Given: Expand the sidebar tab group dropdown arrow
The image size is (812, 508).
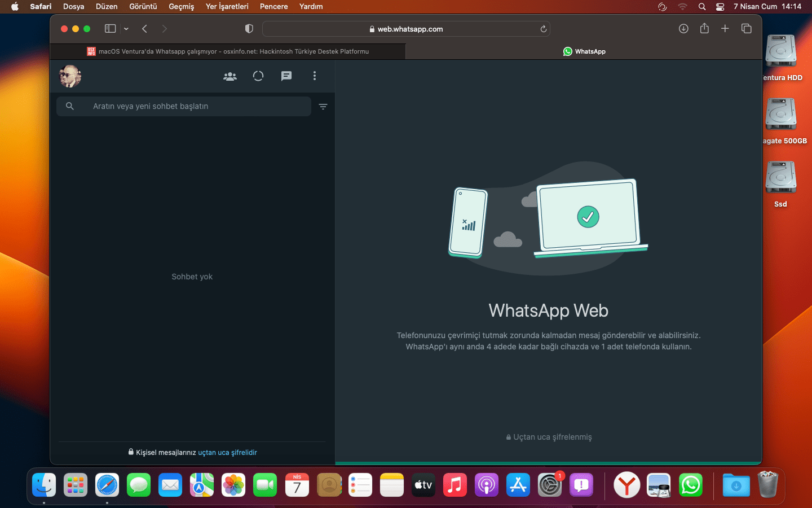Looking at the screenshot, I should click(126, 29).
